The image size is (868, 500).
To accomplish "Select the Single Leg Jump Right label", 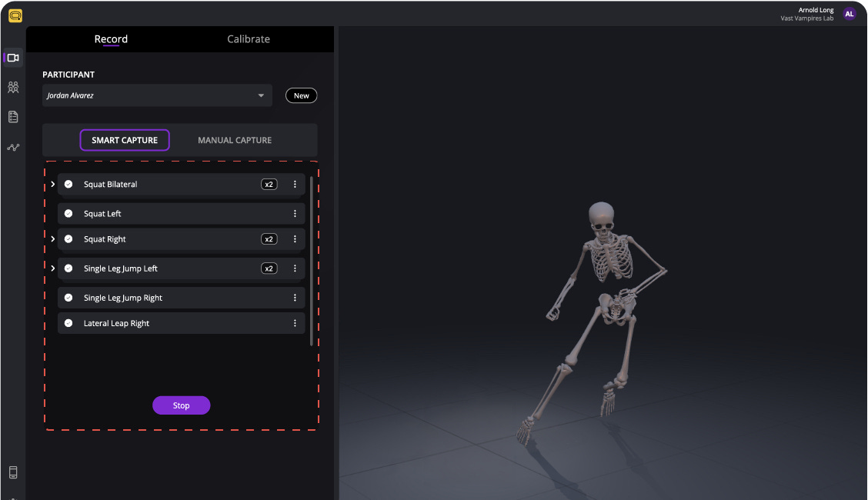I will [123, 298].
